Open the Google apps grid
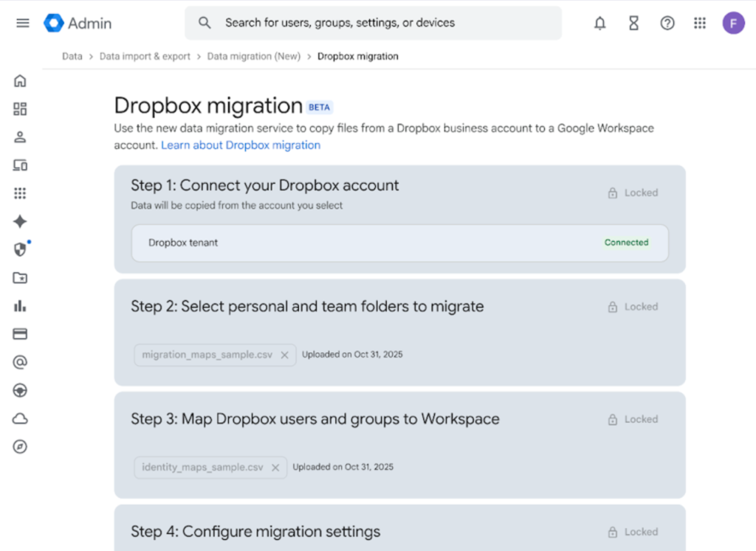The width and height of the screenshot is (756, 551). coord(700,23)
